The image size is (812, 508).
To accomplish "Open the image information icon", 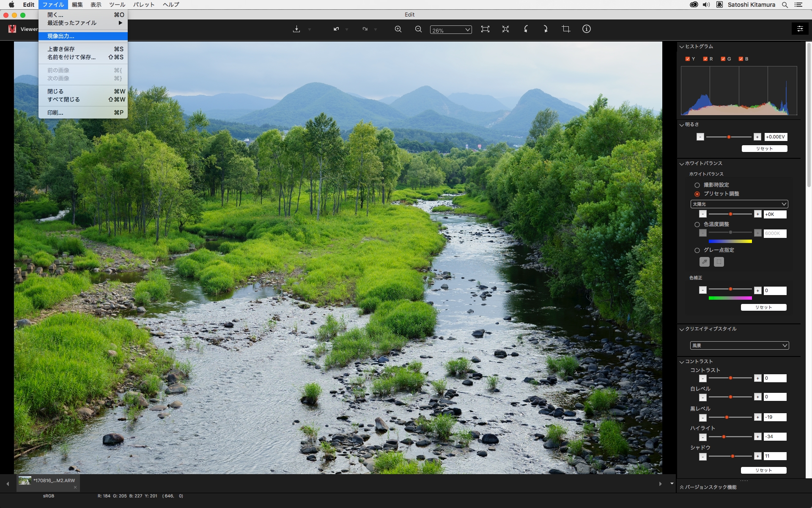I will 586,29.
